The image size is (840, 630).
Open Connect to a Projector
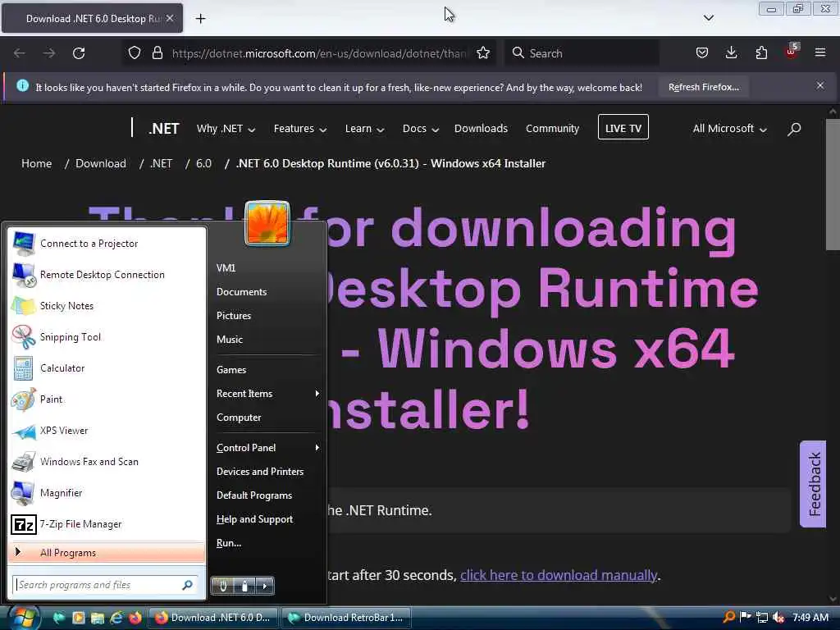pos(107,244)
